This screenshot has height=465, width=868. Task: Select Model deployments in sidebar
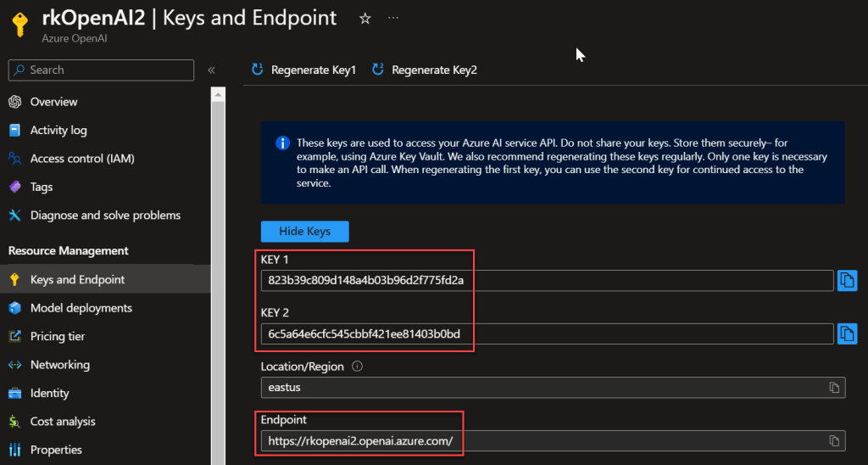pyautogui.click(x=81, y=308)
